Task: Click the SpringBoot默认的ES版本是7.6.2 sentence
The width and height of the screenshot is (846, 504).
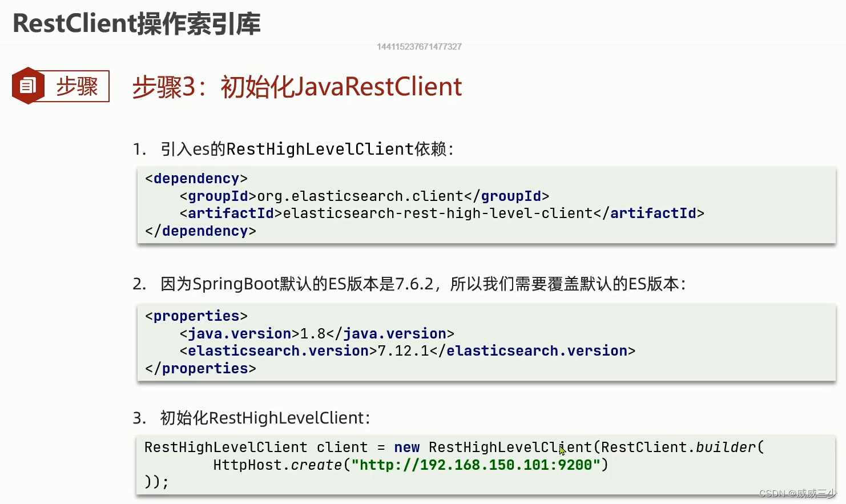Action: 422,284
